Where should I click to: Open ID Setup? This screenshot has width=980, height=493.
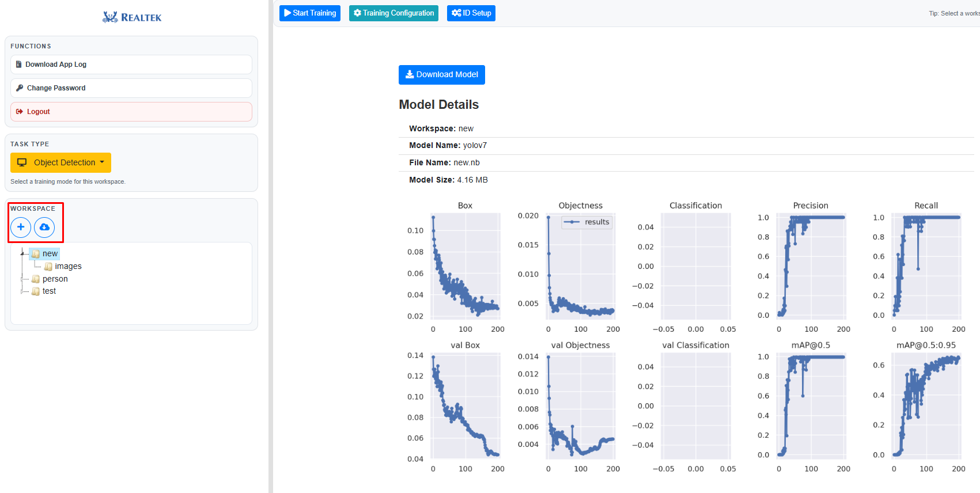coord(471,13)
